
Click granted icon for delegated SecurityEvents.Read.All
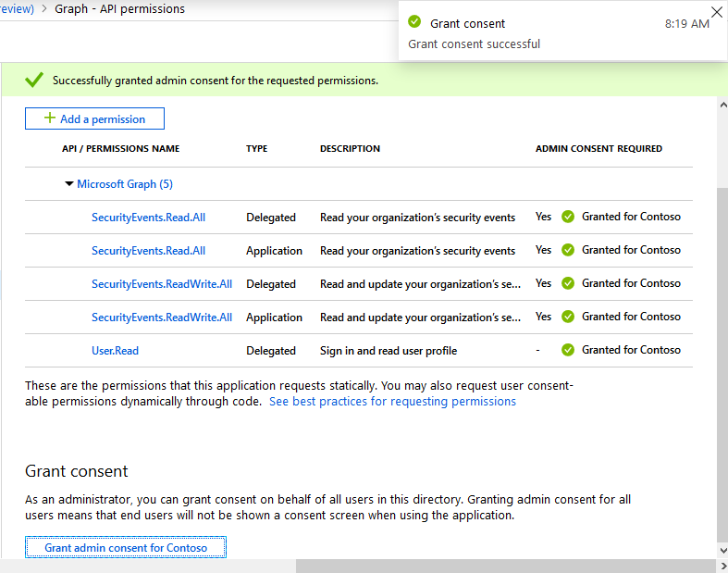(568, 217)
